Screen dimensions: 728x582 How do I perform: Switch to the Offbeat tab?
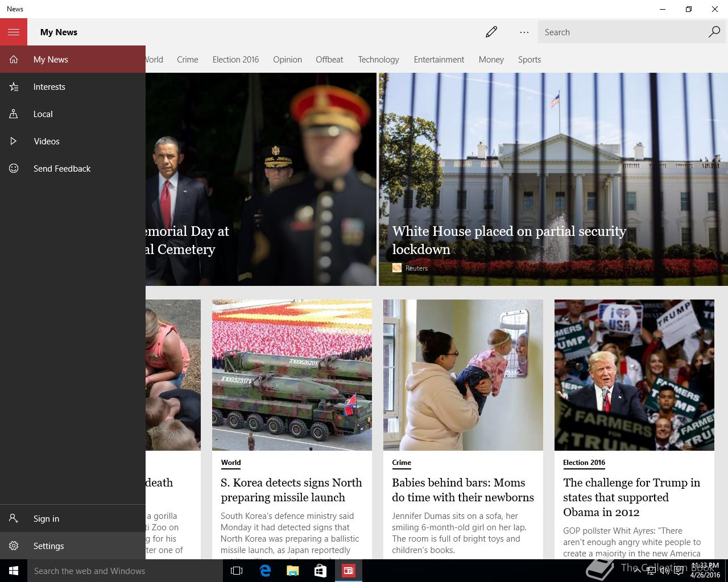pos(329,59)
